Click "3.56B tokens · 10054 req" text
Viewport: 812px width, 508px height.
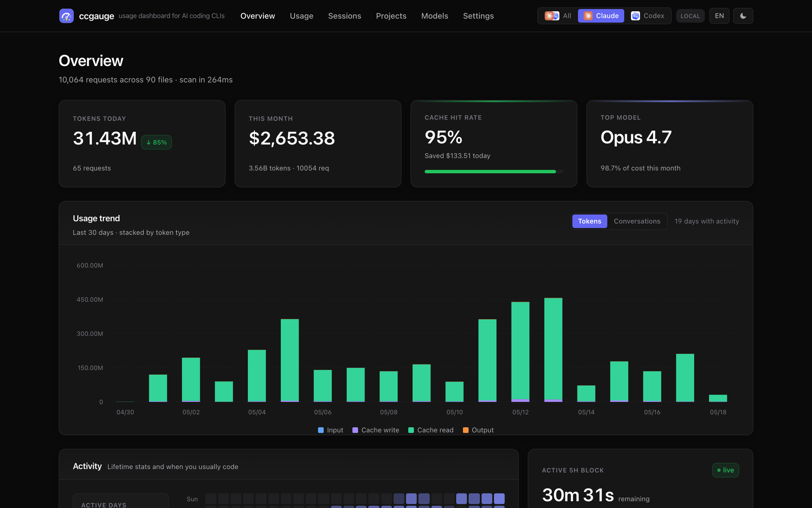(288, 168)
